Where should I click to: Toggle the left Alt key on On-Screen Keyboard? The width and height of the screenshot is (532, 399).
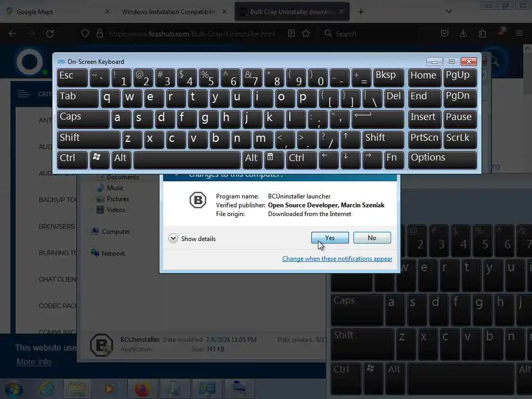[121, 160]
